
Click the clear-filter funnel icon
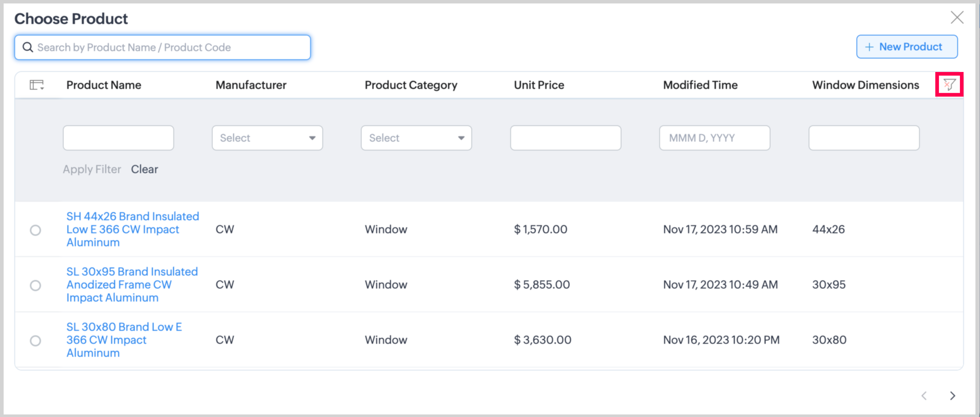949,85
